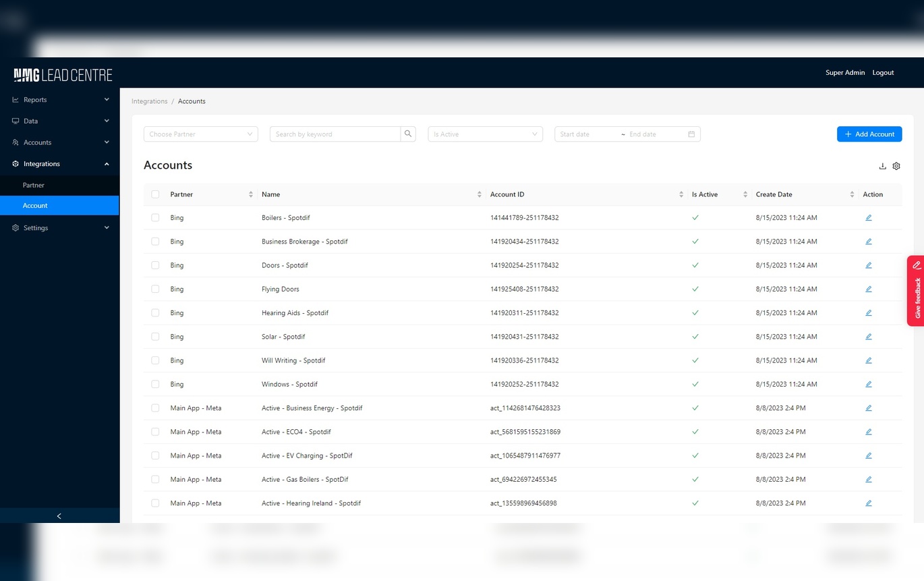Image resolution: width=924 pixels, height=581 pixels.
Task: Open the Partner submenu item
Action: [34, 185]
